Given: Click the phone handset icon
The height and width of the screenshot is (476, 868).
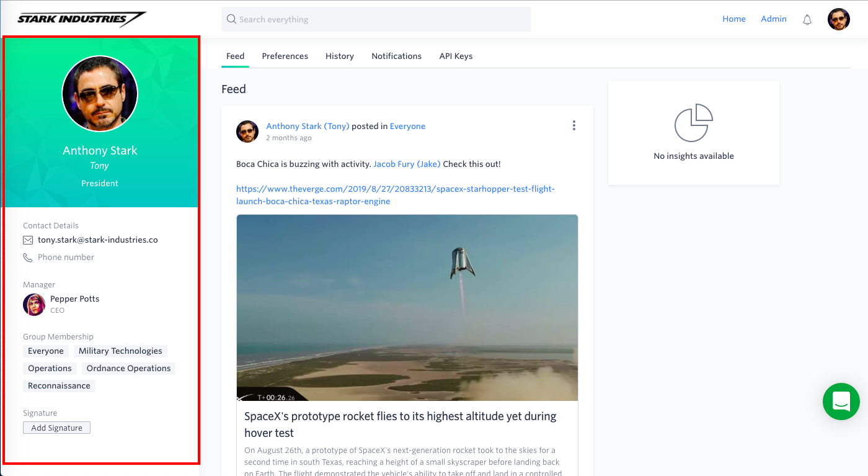Looking at the screenshot, I should pyautogui.click(x=28, y=258).
